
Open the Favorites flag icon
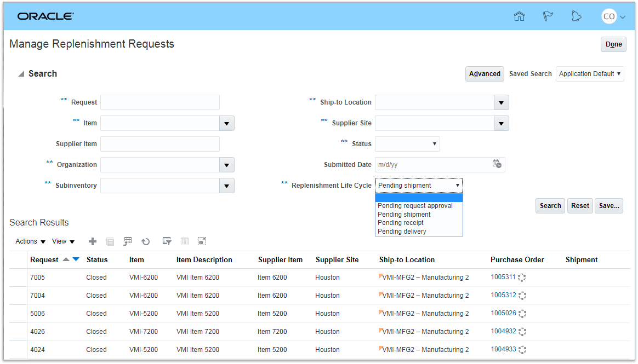[x=548, y=16]
